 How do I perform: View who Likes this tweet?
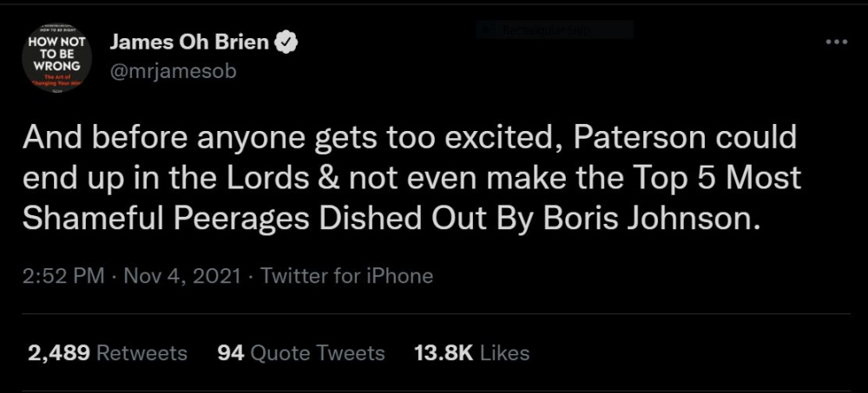tap(504, 353)
